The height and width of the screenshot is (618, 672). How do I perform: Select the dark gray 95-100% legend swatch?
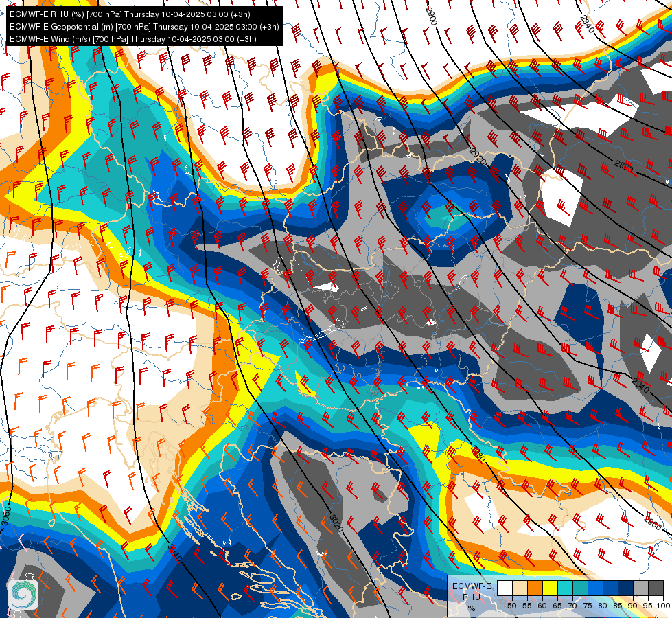pos(656,588)
